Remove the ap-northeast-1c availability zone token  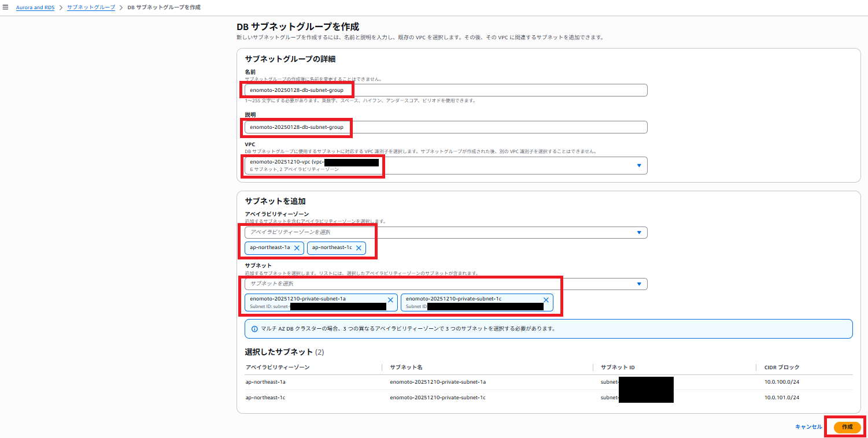(x=359, y=248)
